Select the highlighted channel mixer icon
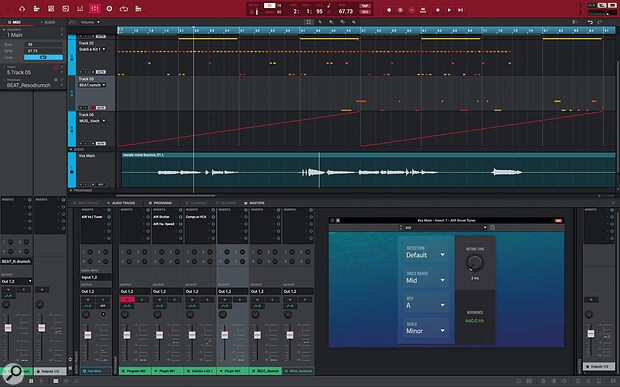Screen dimensions: 620x387 (x=95, y=9)
